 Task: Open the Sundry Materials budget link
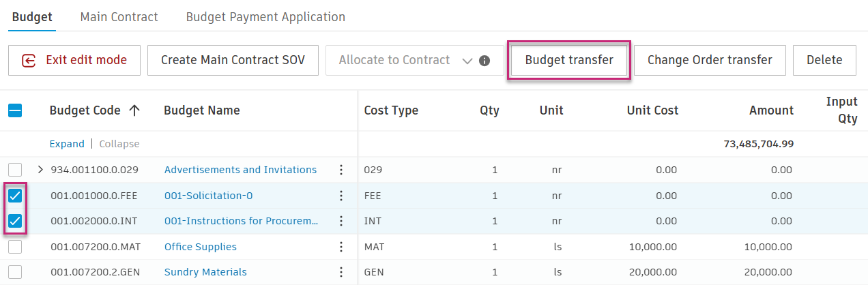pyautogui.click(x=205, y=272)
